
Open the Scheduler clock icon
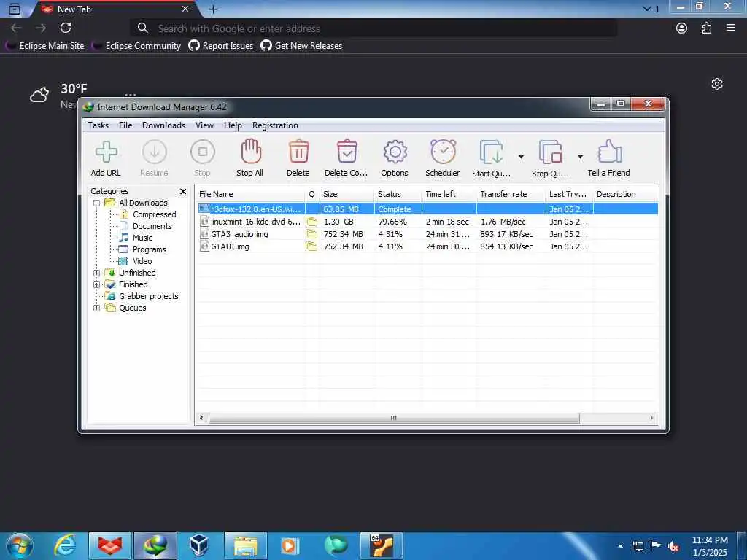(x=443, y=152)
